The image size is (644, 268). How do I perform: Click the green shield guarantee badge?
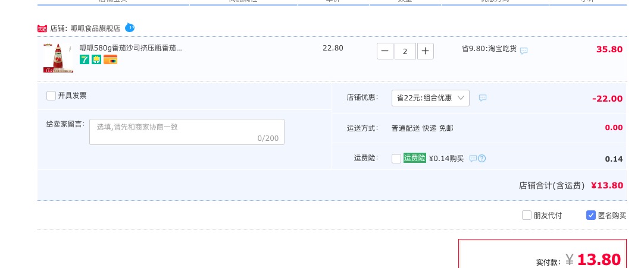click(96, 59)
